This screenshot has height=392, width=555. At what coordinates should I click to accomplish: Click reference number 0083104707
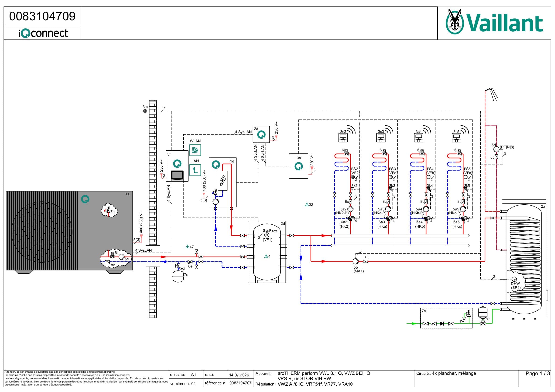click(240, 383)
